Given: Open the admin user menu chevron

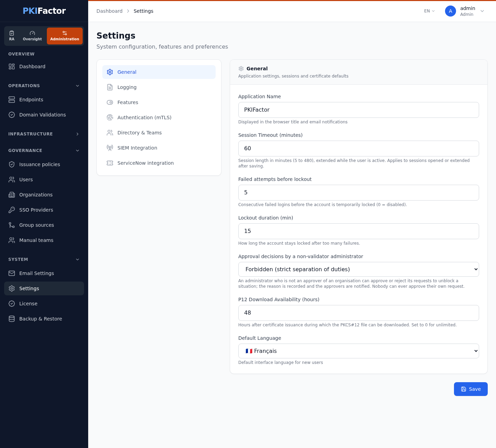Looking at the screenshot, I should tap(482, 11).
